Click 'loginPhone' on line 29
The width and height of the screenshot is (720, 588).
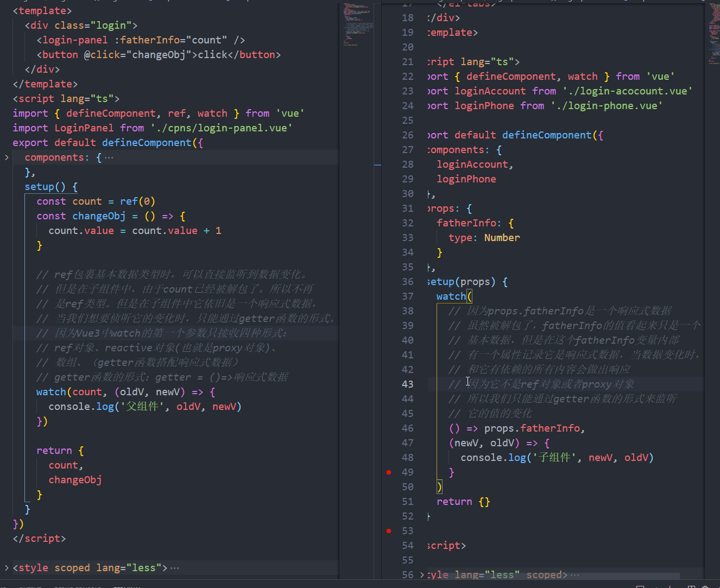click(466, 179)
